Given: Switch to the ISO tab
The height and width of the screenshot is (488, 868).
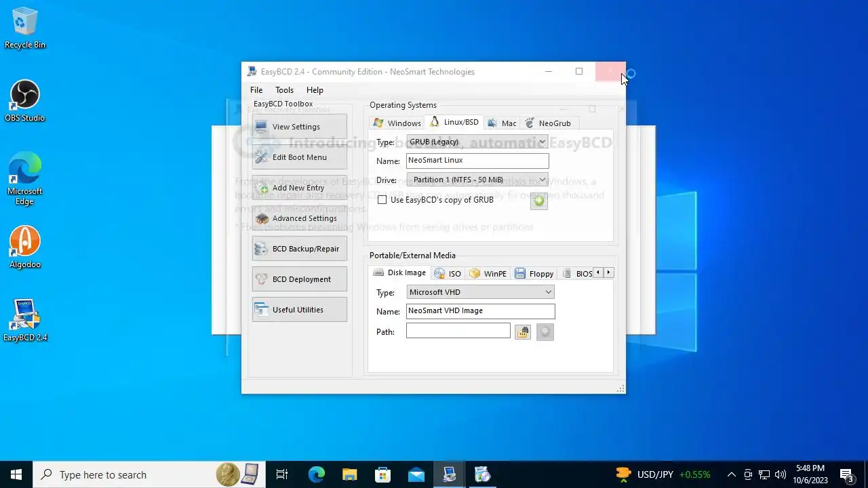Looking at the screenshot, I should tap(448, 274).
